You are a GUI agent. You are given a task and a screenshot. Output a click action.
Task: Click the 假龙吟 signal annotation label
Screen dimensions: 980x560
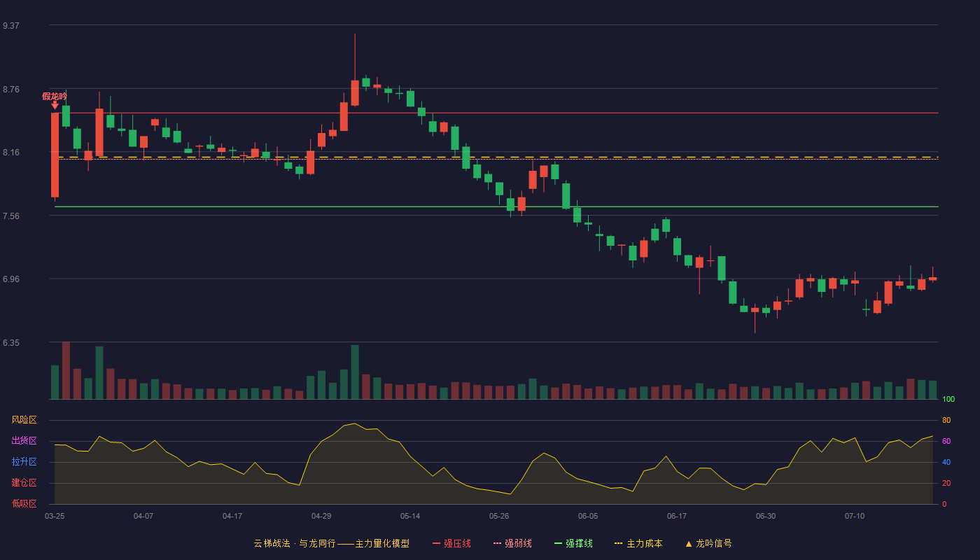55,96
